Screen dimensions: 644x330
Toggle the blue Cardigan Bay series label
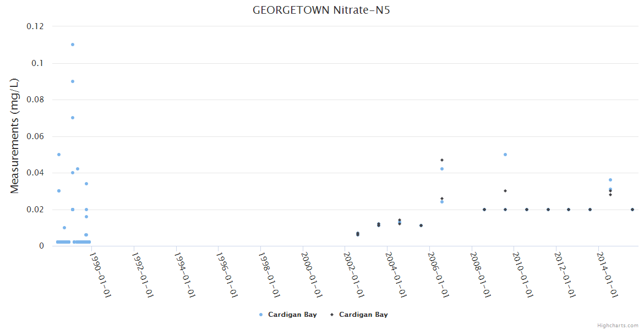[x=292, y=315]
